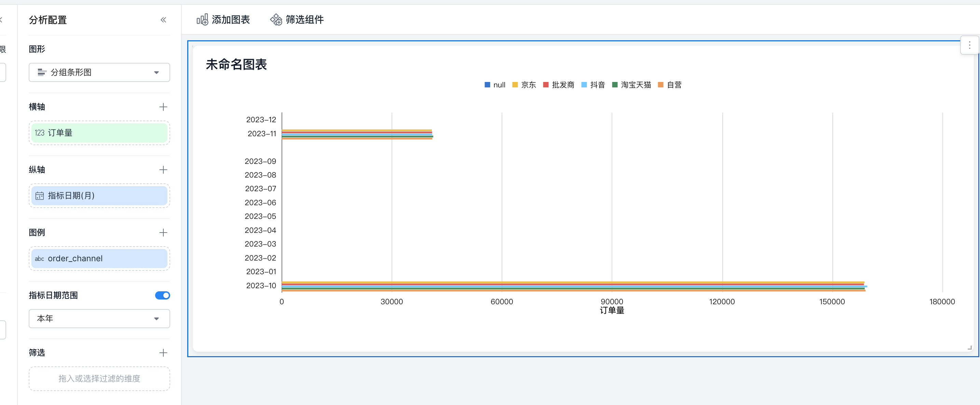Select the order_channel legend field pill
The image size is (980, 405).
point(99,258)
